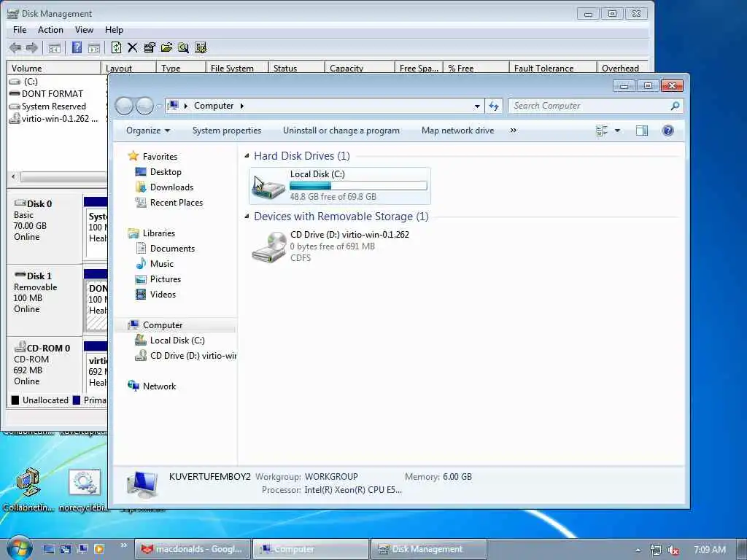Click the Refresh icon in Disk Management
The width and height of the screenshot is (747, 560).
pos(116,47)
